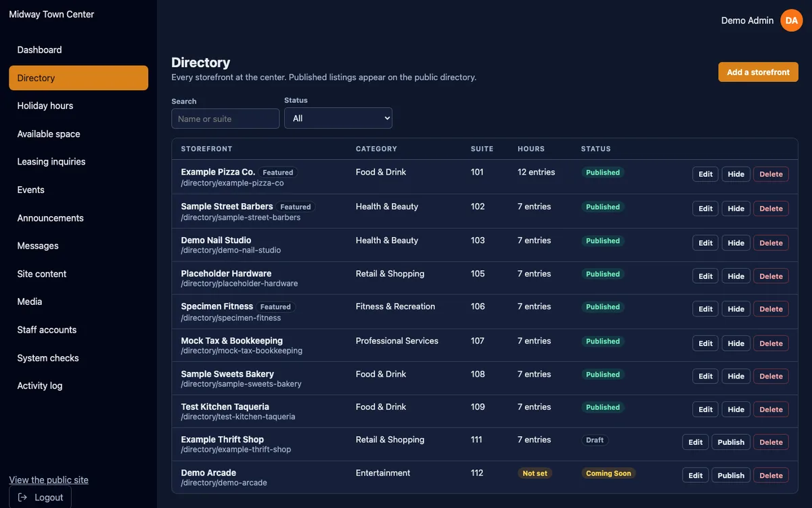View the Activity log
The width and height of the screenshot is (812, 508).
click(x=78, y=386)
